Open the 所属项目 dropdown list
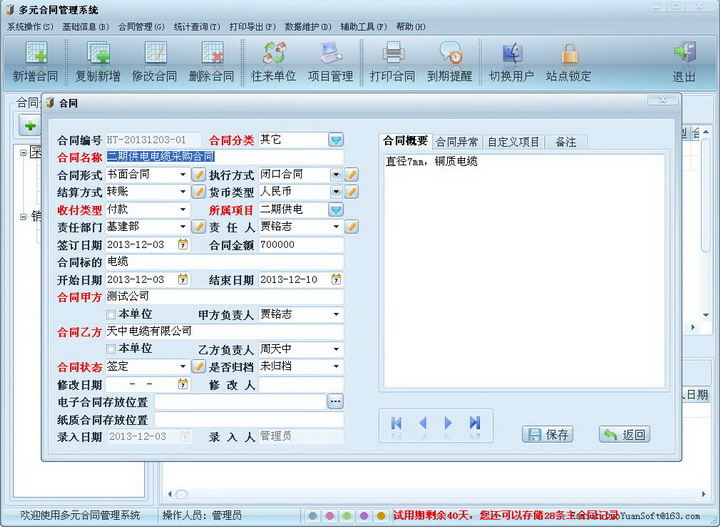 pos(336,210)
